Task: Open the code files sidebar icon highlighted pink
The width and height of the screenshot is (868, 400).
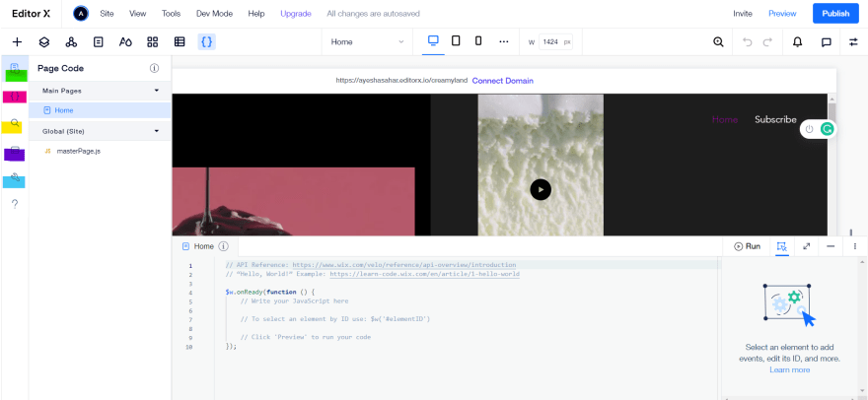Action: click(x=15, y=97)
